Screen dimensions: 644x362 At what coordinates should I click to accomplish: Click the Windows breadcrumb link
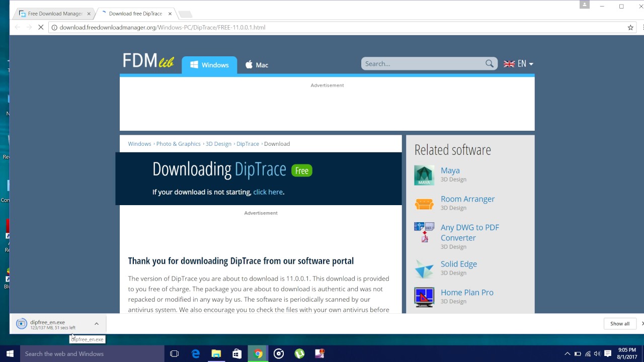(139, 144)
